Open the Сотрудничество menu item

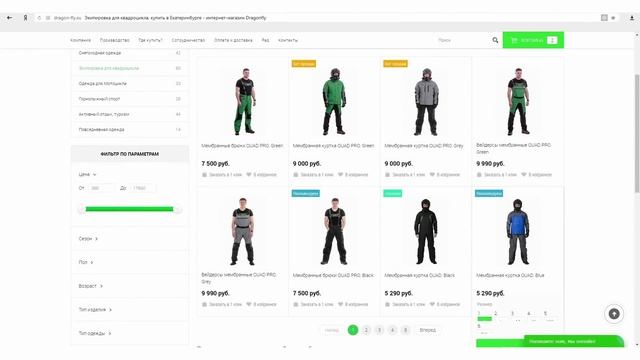click(x=188, y=40)
